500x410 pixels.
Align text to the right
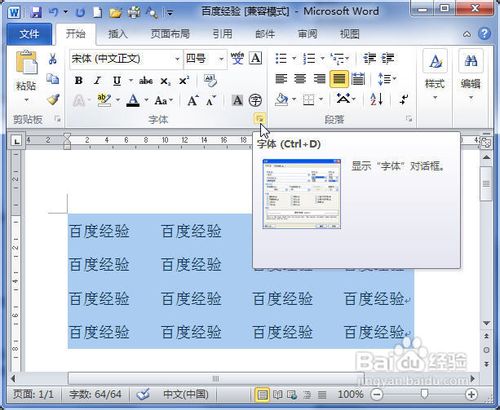point(319,79)
